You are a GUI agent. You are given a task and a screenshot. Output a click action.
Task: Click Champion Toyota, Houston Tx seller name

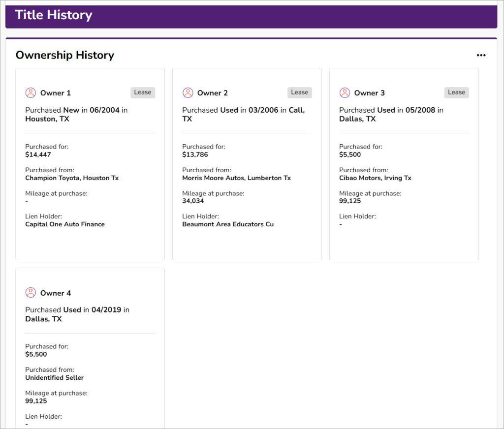tap(72, 178)
